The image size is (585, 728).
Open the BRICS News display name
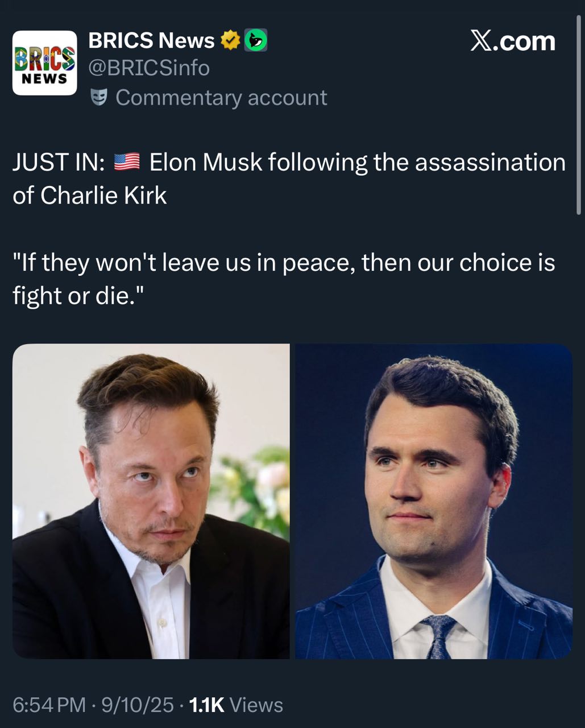point(151,40)
